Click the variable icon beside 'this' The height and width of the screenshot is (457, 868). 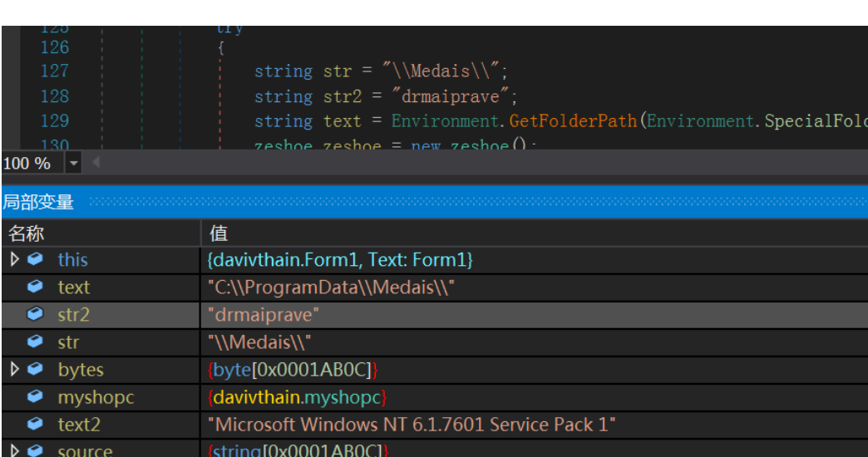(36, 259)
